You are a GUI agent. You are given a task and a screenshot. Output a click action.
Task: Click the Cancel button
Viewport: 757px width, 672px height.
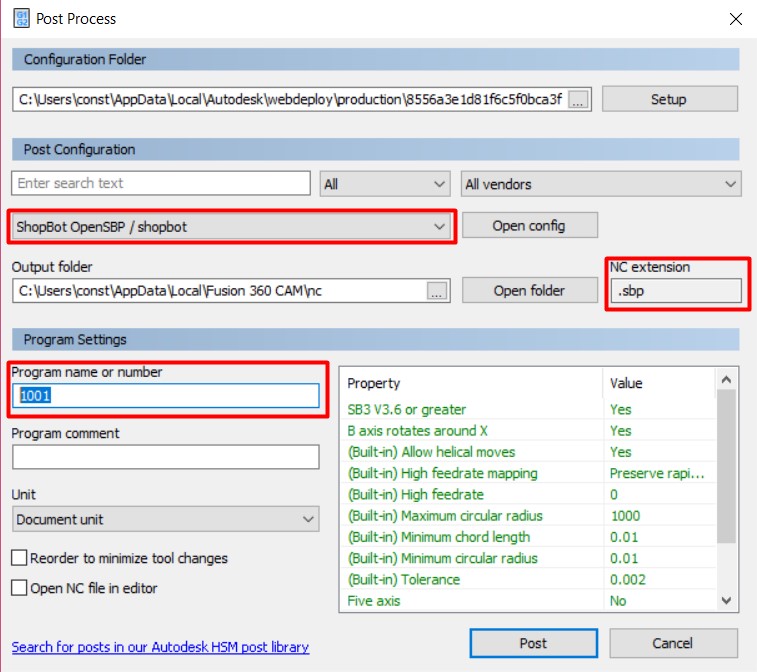(673, 643)
